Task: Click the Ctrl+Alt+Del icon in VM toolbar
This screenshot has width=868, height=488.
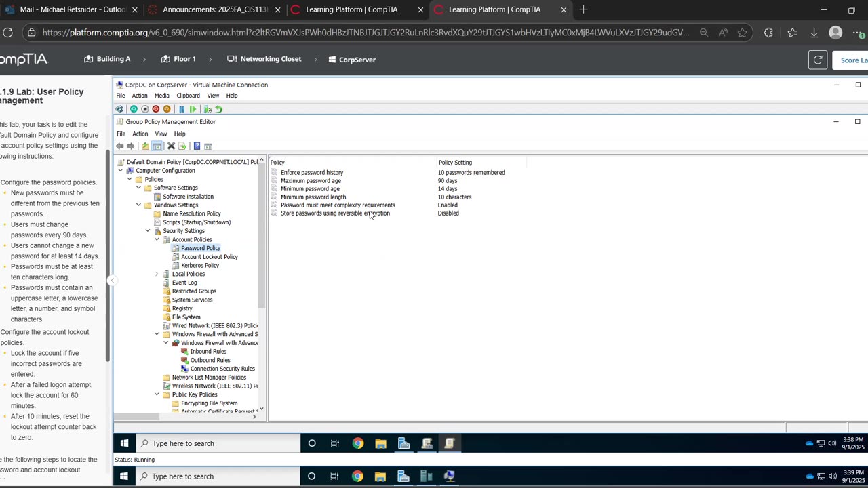Action: click(x=120, y=109)
